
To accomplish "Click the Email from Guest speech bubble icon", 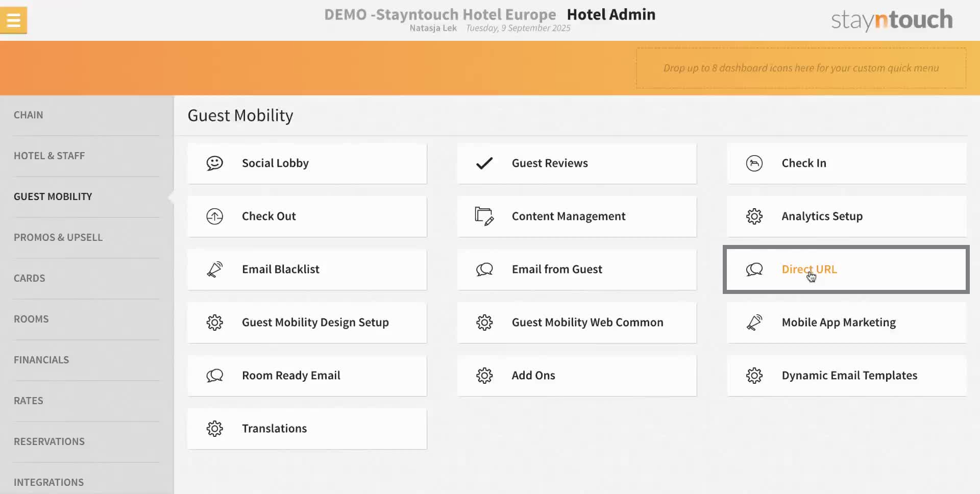I will [x=484, y=269].
